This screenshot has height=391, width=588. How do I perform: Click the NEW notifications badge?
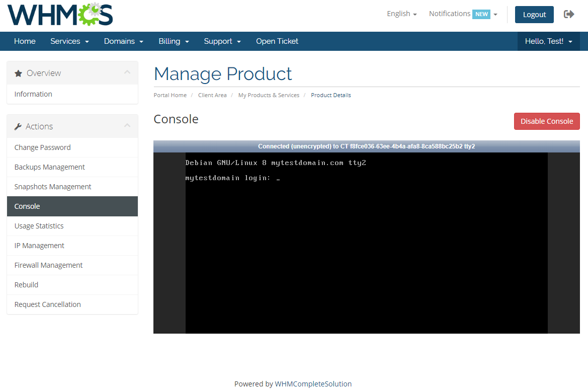[481, 14]
